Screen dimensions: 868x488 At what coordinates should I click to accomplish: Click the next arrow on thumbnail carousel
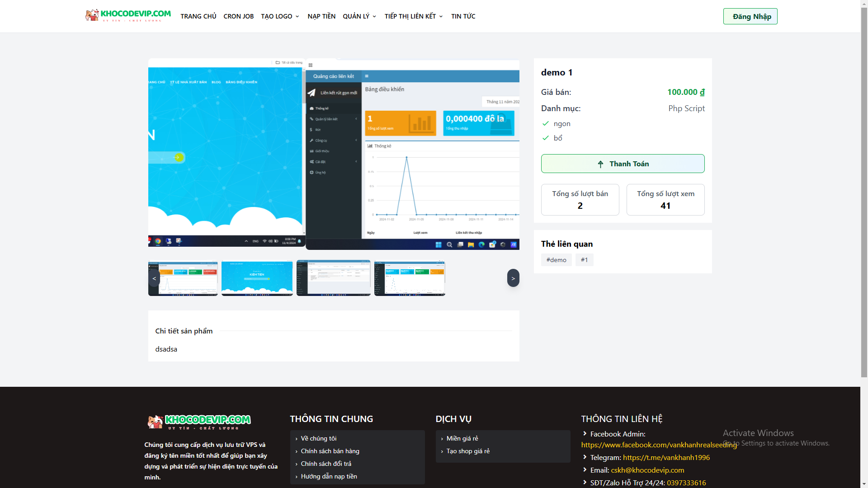click(513, 278)
